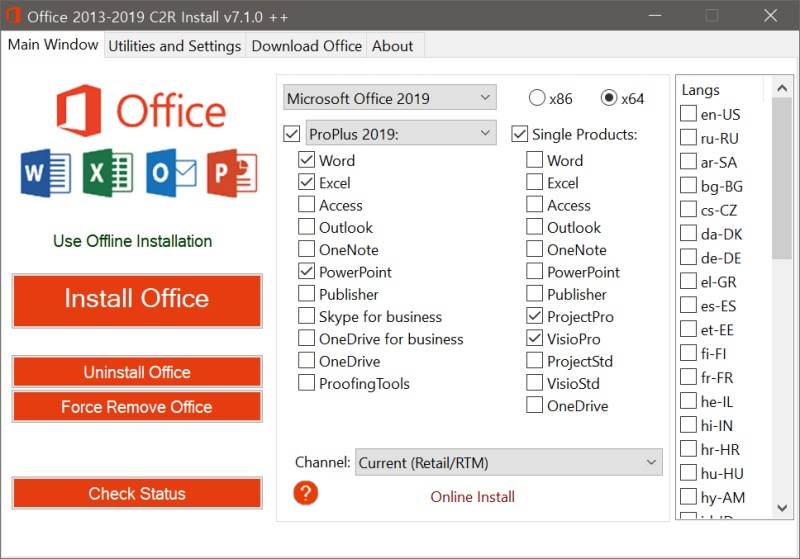Click the Office icon in title bar

pyautogui.click(x=13, y=15)
